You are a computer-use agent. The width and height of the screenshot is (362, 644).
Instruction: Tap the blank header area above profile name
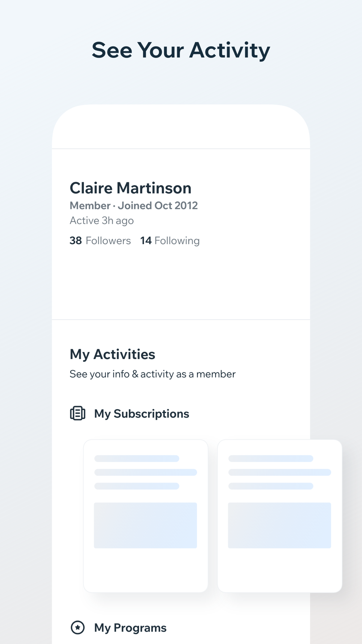point(181,127)
